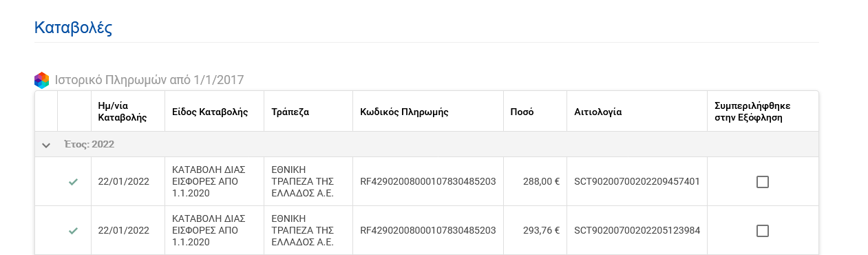Sort by the Ποσό column header
Screen dimensions: 868x255
point(522,112)
